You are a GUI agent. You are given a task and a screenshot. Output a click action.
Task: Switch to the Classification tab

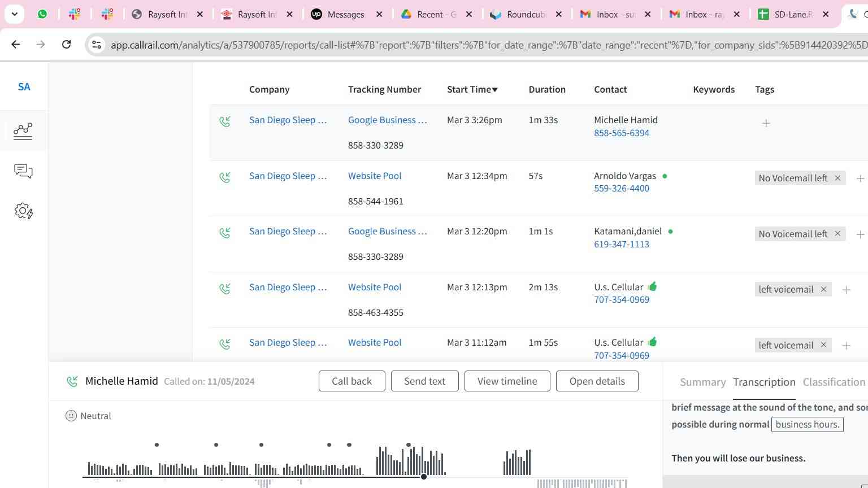click(834, 382)
